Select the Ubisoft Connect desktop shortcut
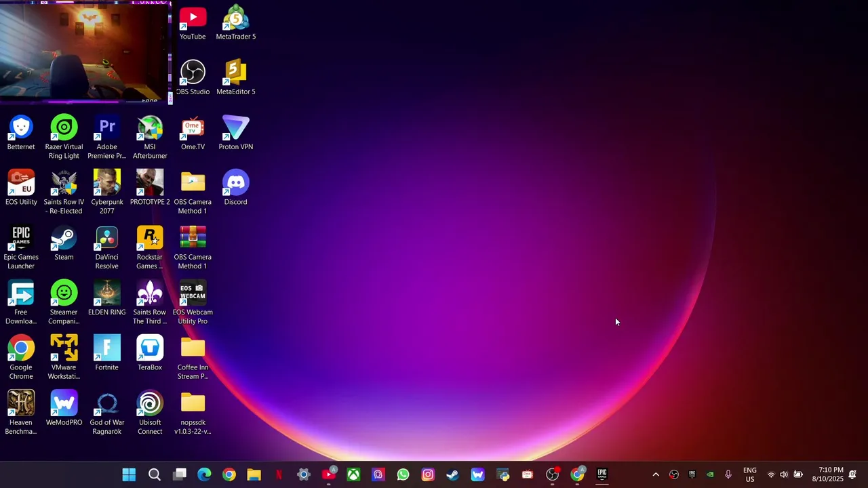The image size is (868, 488). [x=150, y=412]
